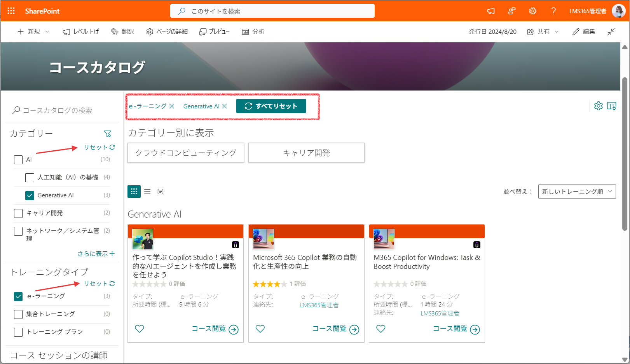Check the AI category checkbox
Screen dimensions: 630x364
coord(18,160)
